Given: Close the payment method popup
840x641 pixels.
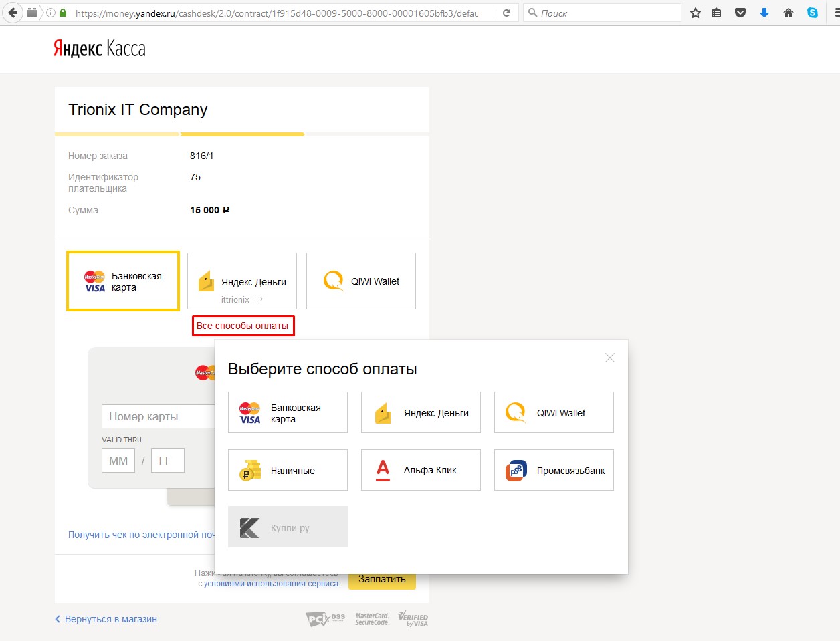Looking at the screenshot, I should (x=610, y=358).
